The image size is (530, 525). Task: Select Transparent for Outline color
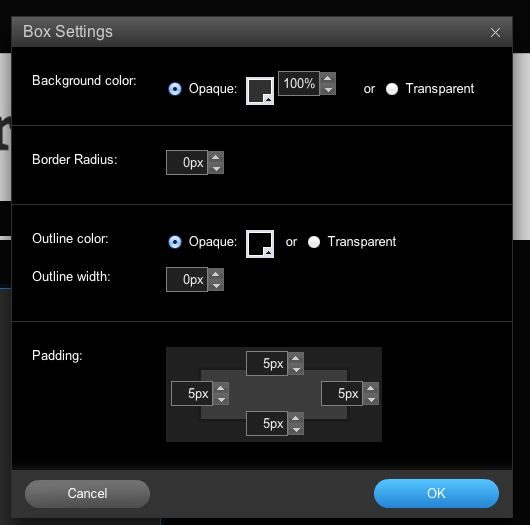pyautogui.click(x=314, y=242)
